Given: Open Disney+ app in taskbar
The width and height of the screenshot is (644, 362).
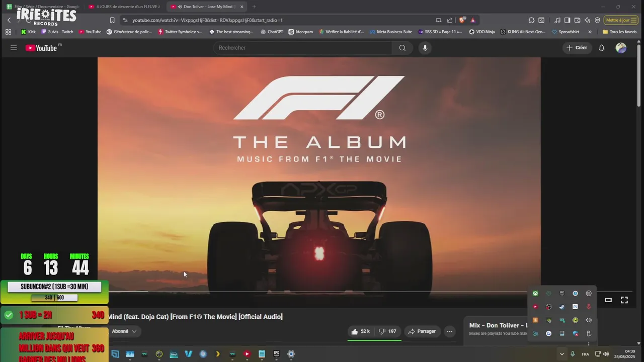Looking at the screenshot, I should tap(174, 354).
